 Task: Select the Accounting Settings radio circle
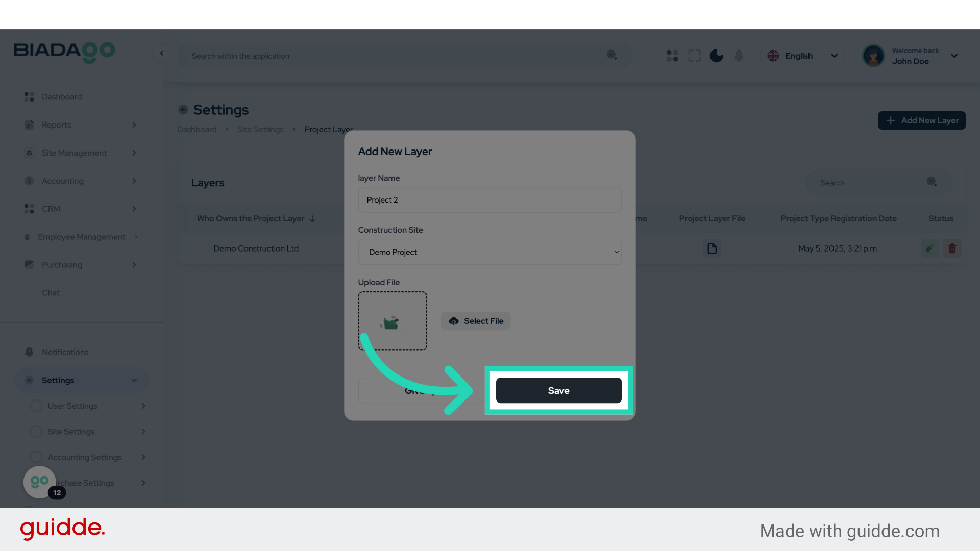[36, 457]
